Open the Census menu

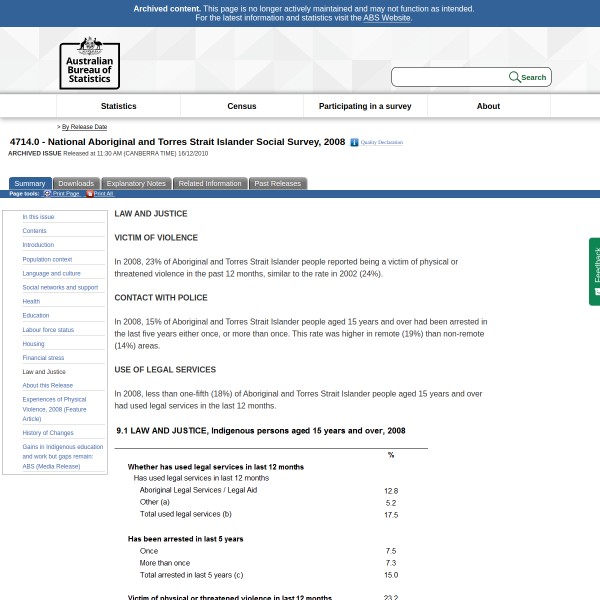[x=241, y=106]
